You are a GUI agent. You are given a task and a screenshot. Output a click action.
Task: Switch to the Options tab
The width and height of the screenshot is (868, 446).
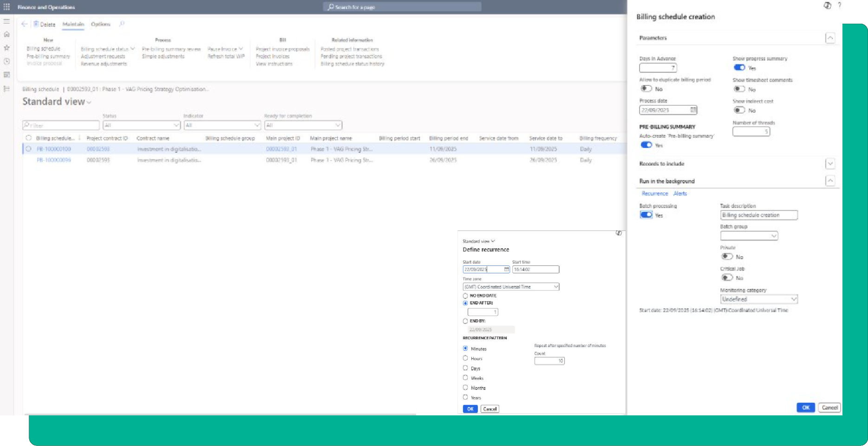[x=100, y=24]
